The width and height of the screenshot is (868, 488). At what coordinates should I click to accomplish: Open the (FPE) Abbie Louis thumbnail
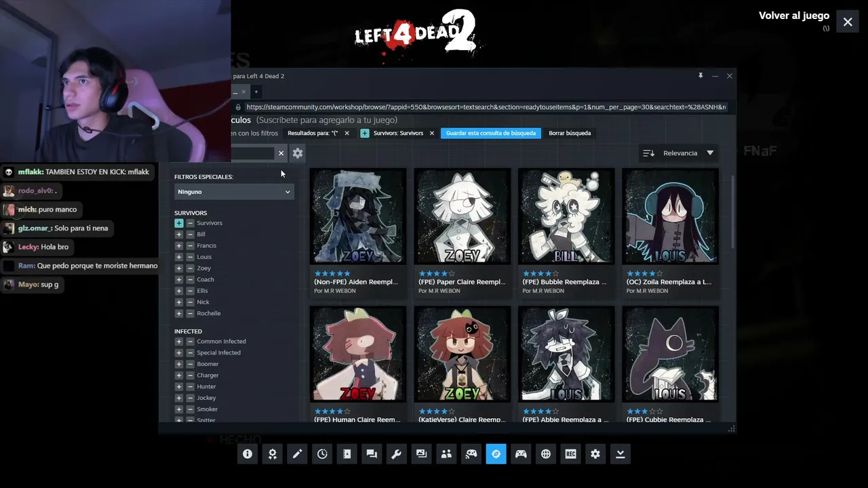click(x=566, y=354)
